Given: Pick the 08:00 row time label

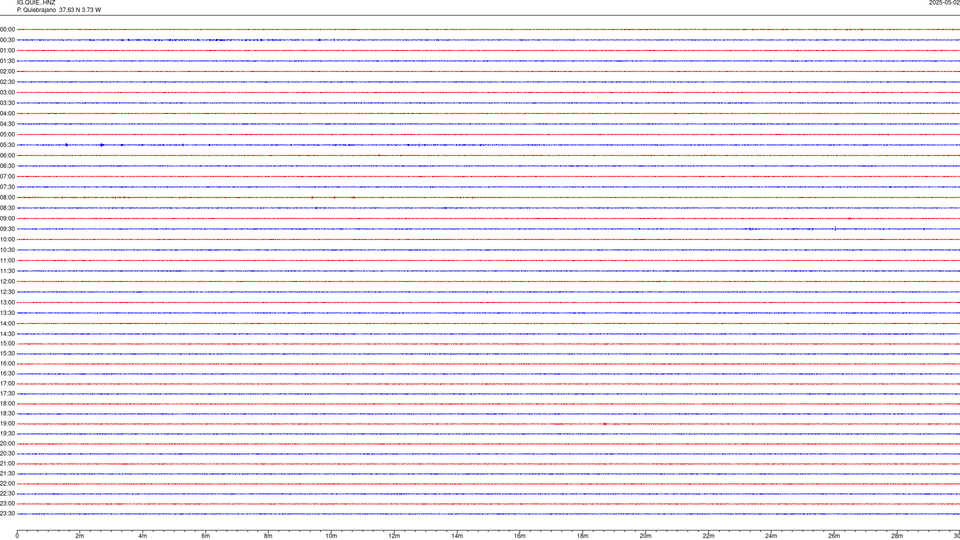Looking at the screenshot, I should (7, 198).
